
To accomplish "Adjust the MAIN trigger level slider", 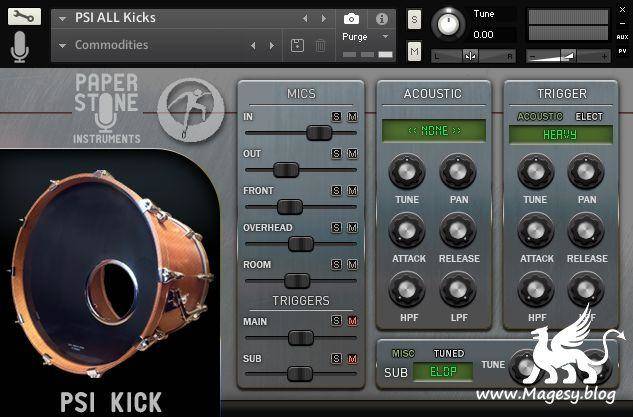I will (x=301, y=338).
